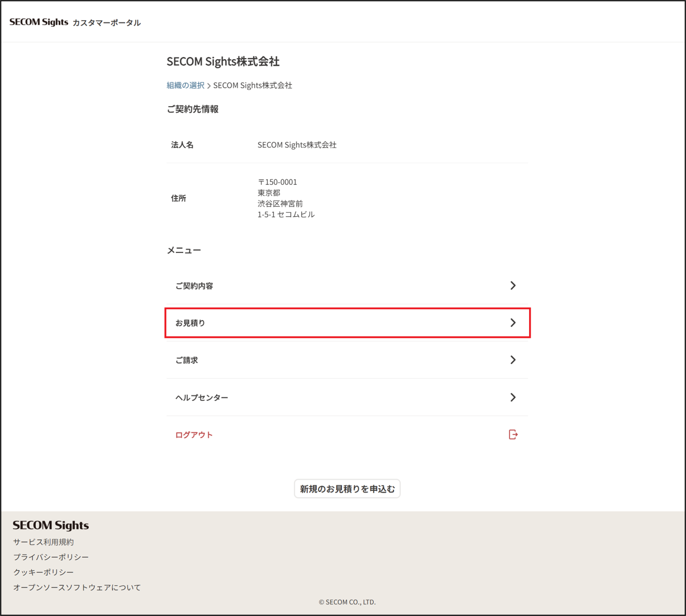Open the ご契約内容 menu row
This screenshot has width=686, height=616.
pos(347,285)
